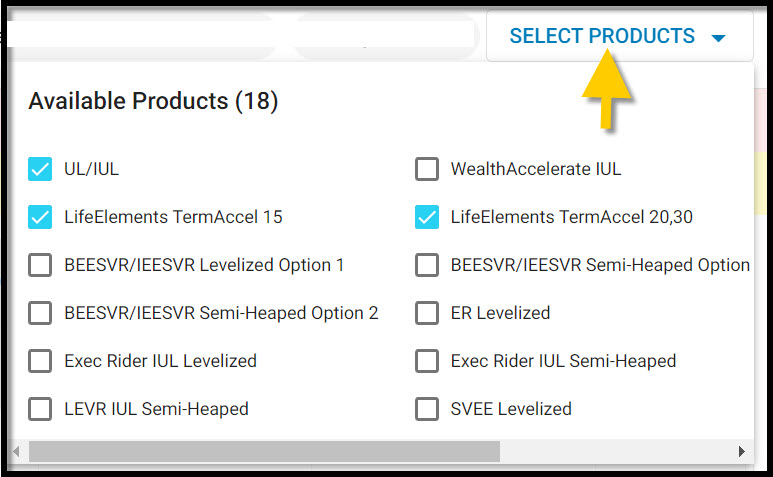This screenshot has width=773, height=477.
Task: Click the dropdown caret beside SELECT PRODUCTS
Action: coord(719,38)
